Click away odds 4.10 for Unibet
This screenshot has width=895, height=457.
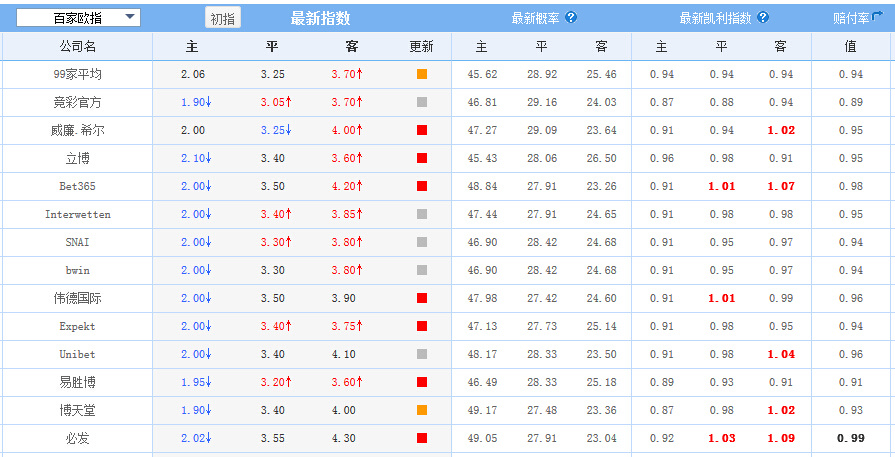pos(344,354)
